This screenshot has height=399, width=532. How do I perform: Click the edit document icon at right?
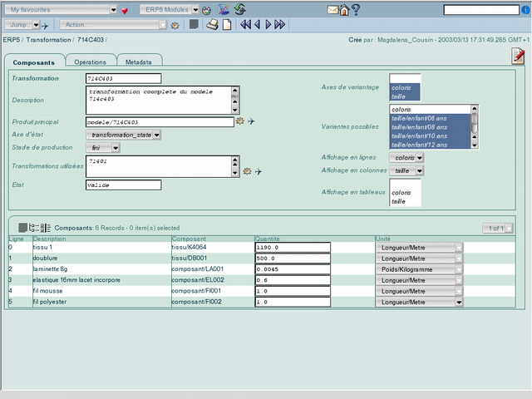[518, 55]
